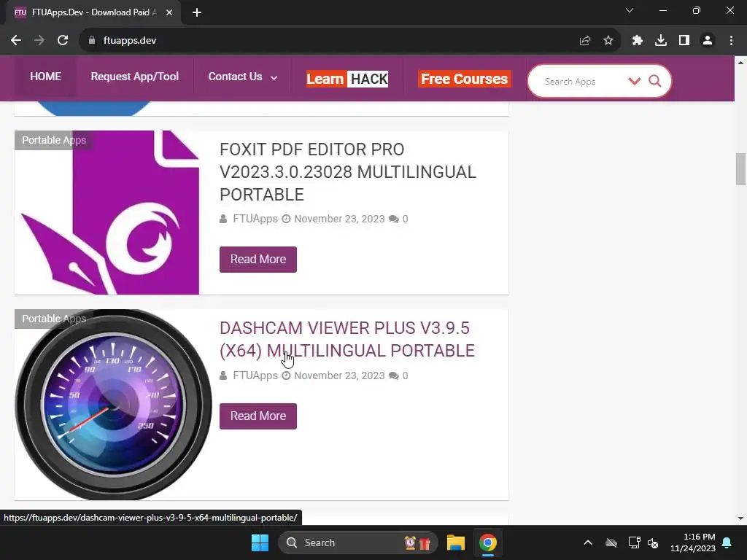Viewport: 747px width, 560px height.
Task: Click the Chrome icon on taskbar
Action: (488, 542)
